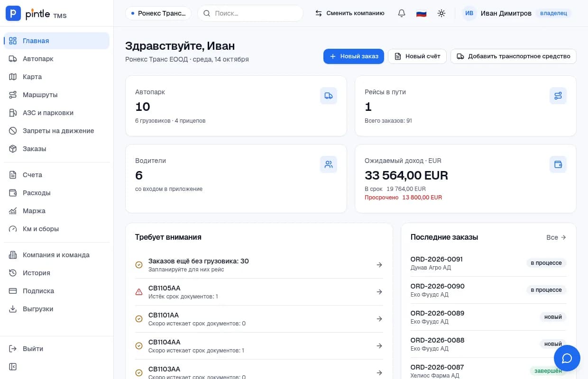Click the Выйти logout icon
588x379 pixels.
[13, 349]
